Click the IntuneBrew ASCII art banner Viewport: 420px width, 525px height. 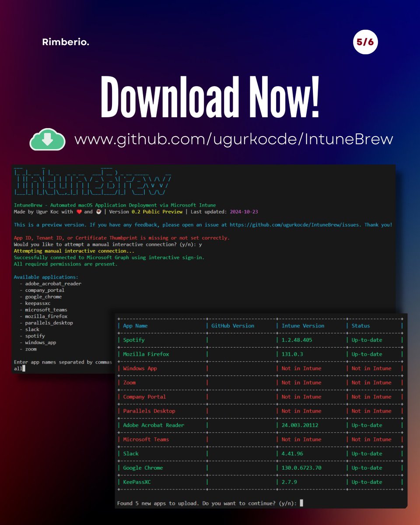coord(93,182)
